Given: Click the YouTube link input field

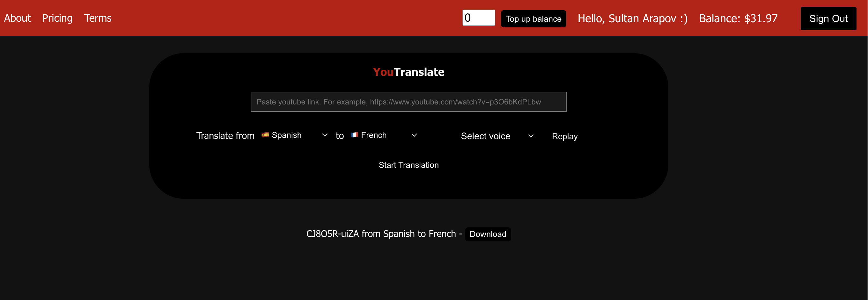Looking at the screenshot, I should [408, 102].
